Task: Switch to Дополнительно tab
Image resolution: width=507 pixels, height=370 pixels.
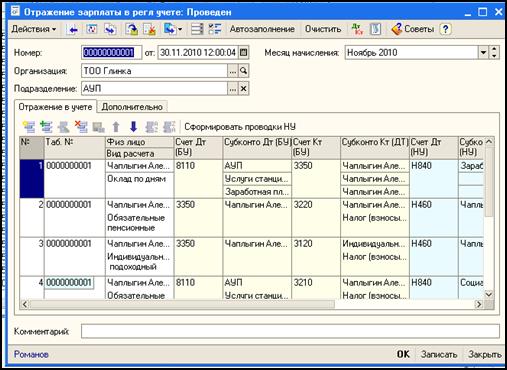Action: coord(132,107)
